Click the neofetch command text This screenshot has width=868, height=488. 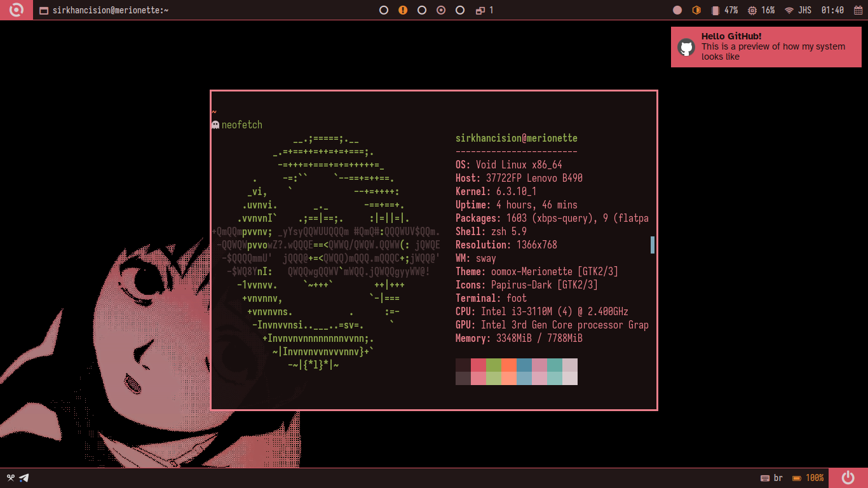pos(242,125)
